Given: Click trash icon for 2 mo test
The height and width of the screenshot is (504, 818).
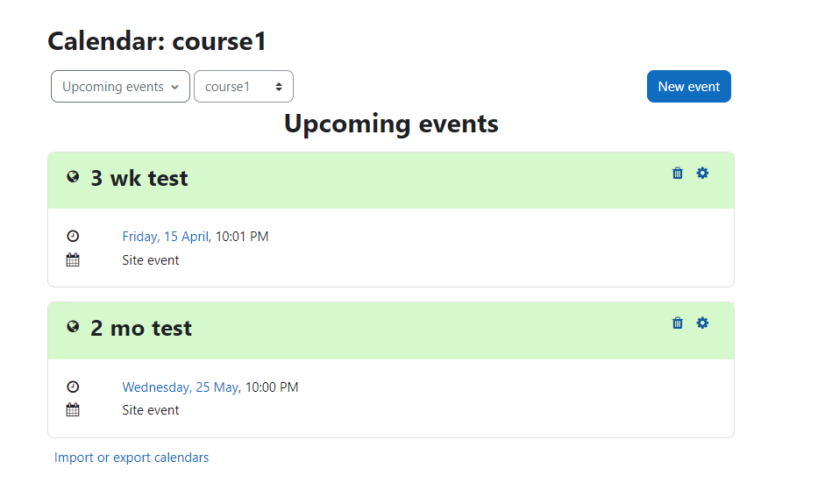Looking at the screenshot, I should coord(677,323).
